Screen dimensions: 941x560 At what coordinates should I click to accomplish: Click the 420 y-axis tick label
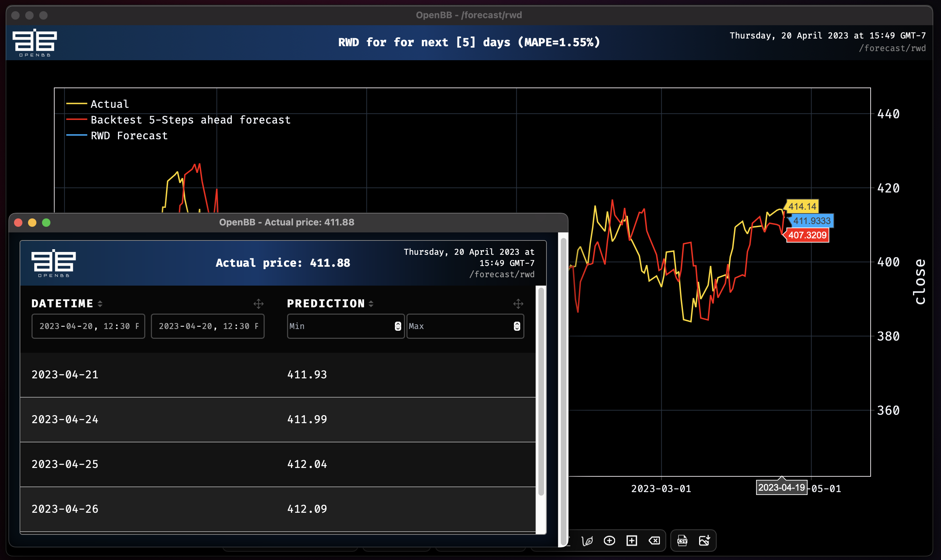tap(888, 188)
